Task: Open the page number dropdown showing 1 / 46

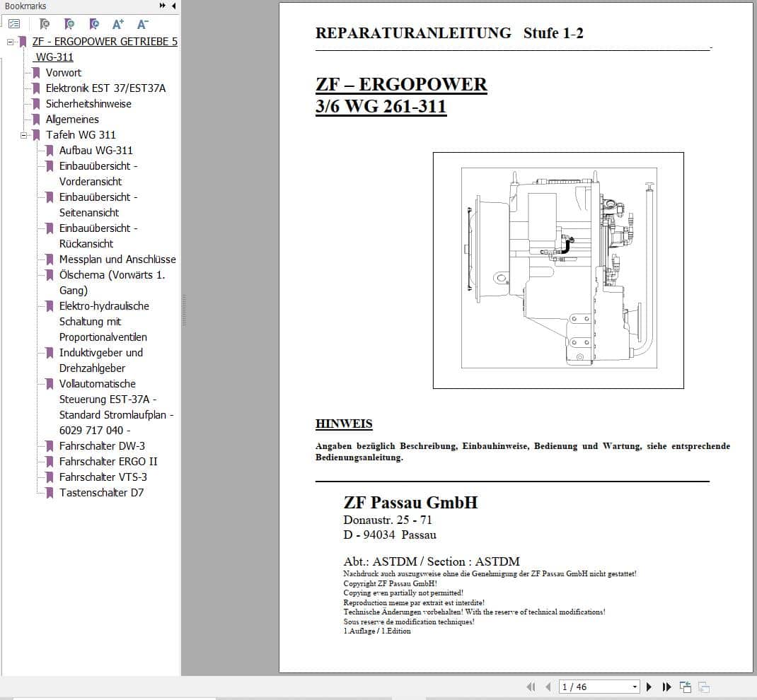Action: click(635, 687)
